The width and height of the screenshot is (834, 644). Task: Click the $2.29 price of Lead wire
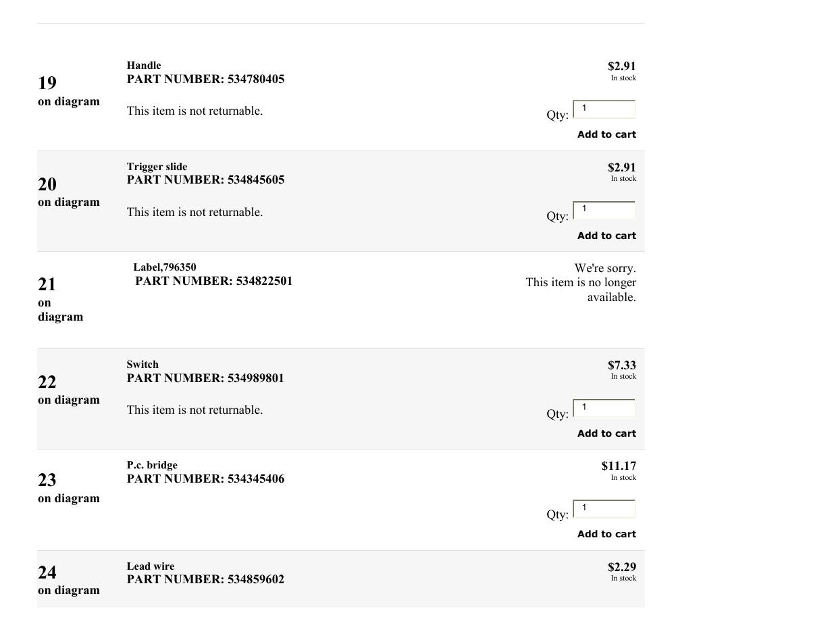(622, 567)
